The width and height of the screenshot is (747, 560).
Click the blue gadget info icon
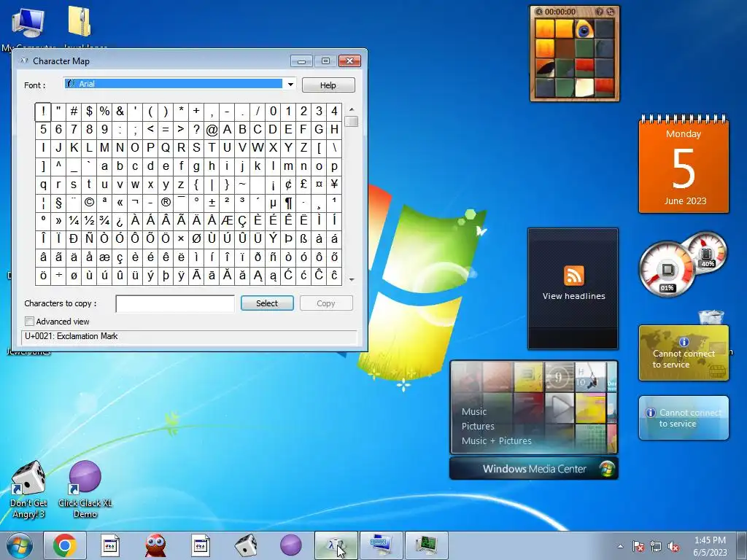pyautogui.click(x=650, y=413)
